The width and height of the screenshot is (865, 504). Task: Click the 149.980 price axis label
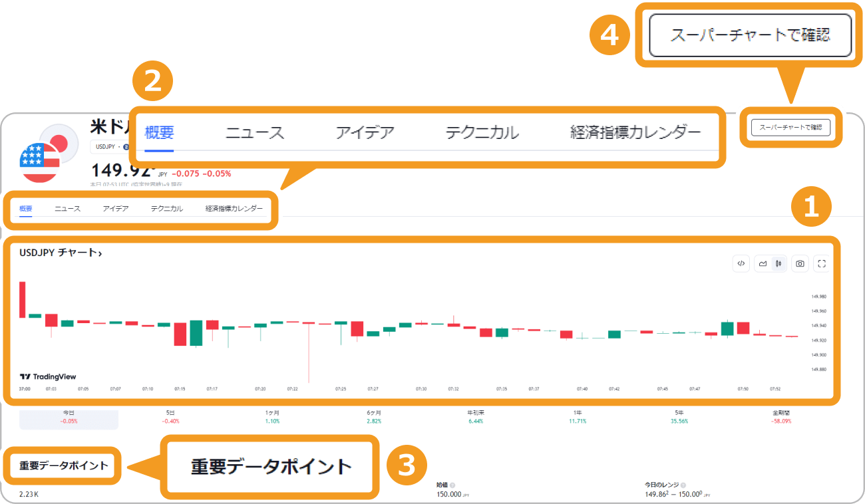(818, 297)
